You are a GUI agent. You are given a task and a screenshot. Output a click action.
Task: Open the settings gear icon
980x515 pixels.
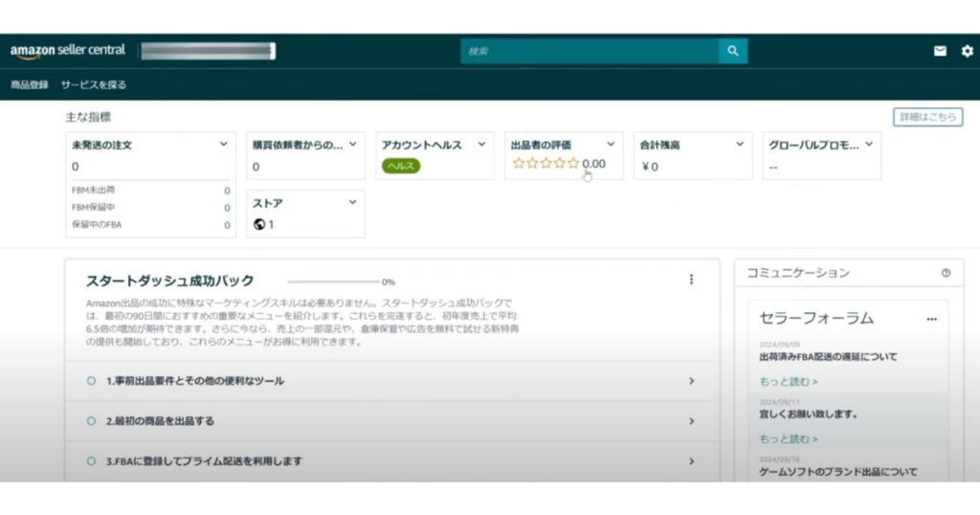click(967, 51)
